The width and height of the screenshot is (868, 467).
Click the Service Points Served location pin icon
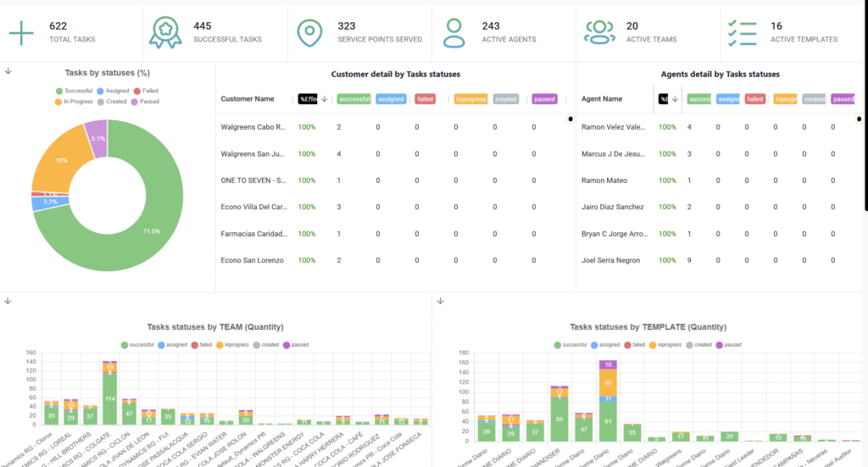[x=309, y=32]
